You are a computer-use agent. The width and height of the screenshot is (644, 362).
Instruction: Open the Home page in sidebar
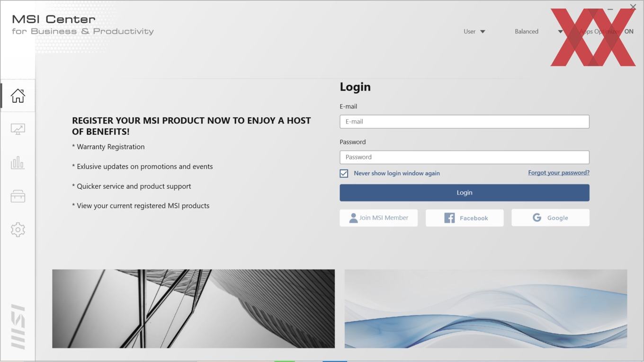click(x=18, y=96)
